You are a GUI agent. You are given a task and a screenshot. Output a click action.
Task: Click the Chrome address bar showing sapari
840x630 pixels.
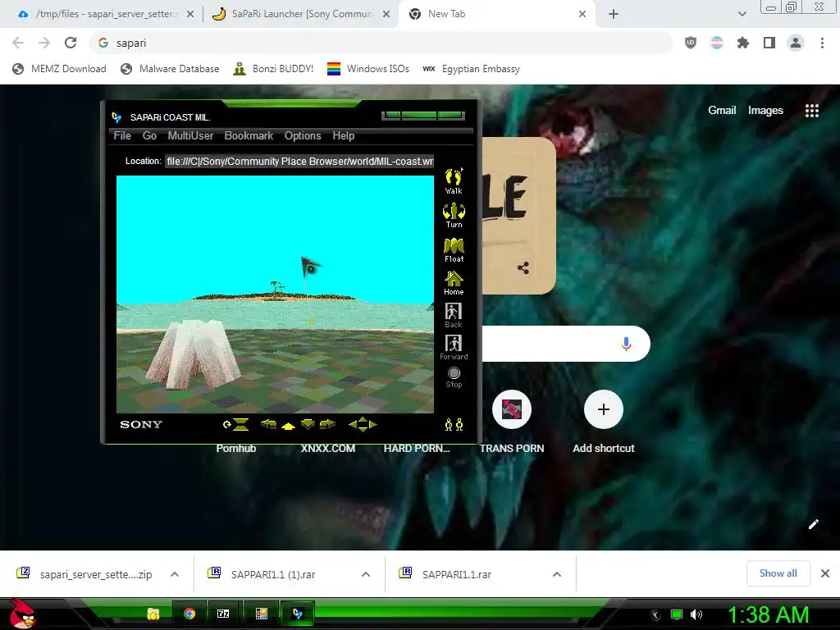[381, 43]
